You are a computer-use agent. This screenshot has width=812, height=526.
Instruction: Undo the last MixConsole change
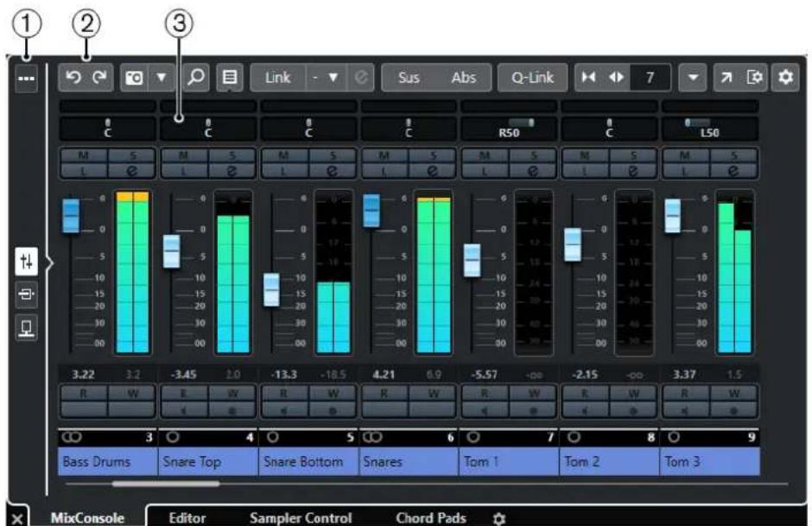pyautogui.click(x=73, y=78)
